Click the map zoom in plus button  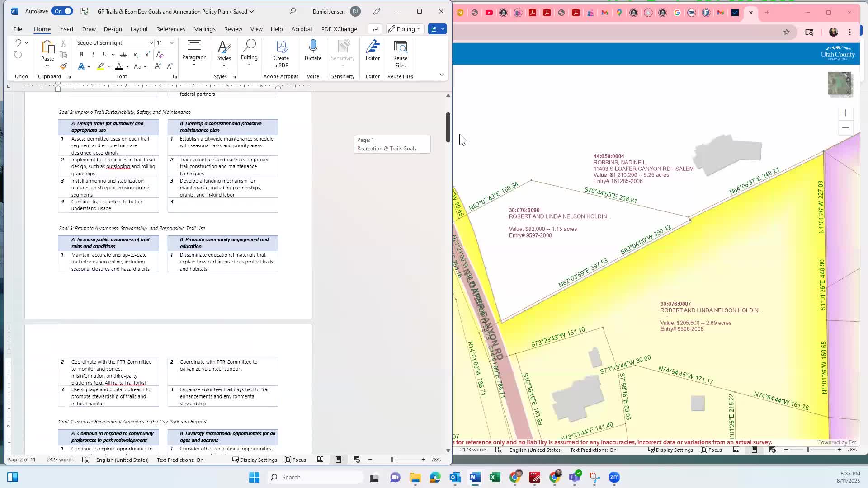pyautogui.click(x=845, y=113)
